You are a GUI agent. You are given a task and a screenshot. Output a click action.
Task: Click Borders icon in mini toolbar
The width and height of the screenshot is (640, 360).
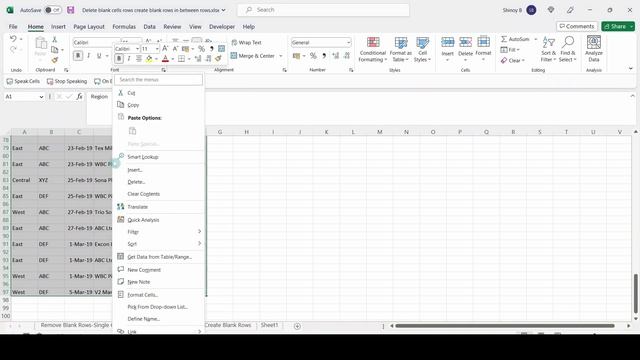click(x=181, y=59)
